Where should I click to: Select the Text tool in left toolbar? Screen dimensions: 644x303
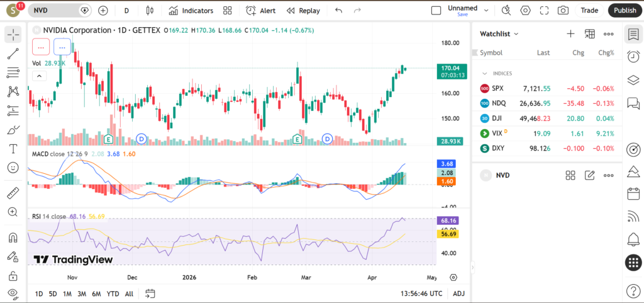pyautogui.click(x=13, y=149)
